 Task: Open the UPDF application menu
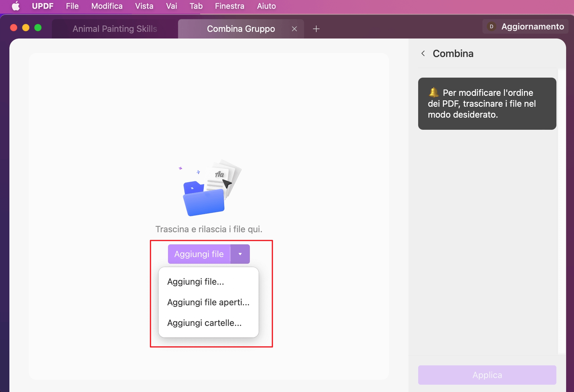[x=43, y=6]
